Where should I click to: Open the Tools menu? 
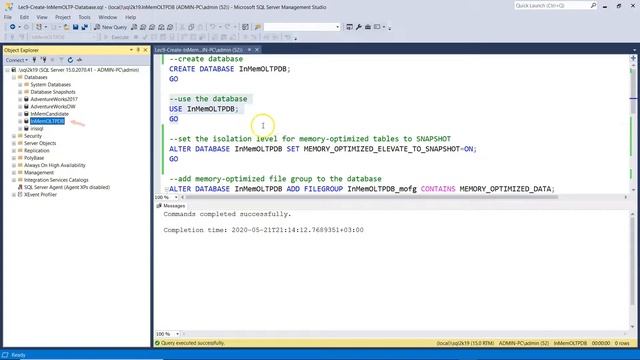click(x=84, y=17)
